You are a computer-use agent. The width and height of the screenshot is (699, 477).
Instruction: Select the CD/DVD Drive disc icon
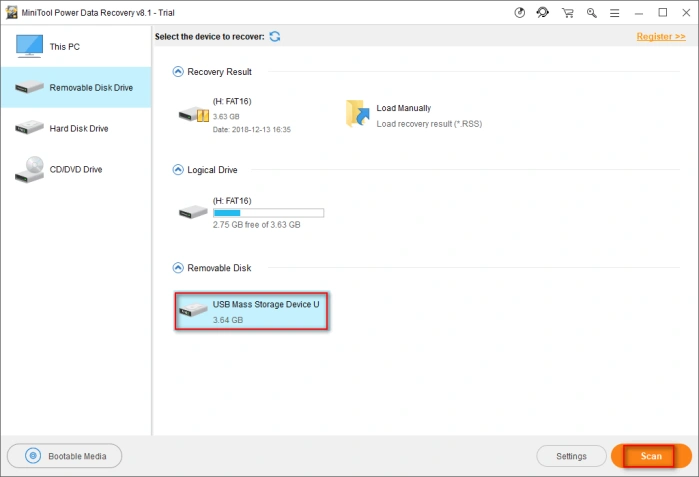[x=29, y=169]
